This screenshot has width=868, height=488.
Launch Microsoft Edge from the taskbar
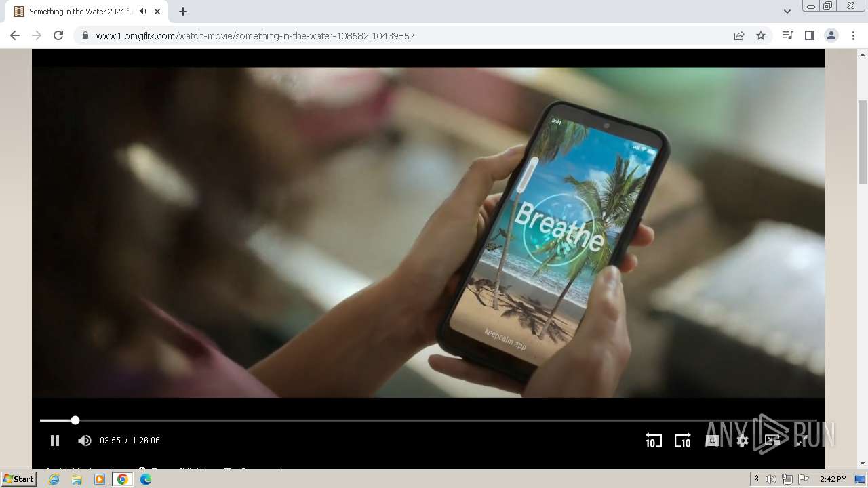(x=145, y=479)
